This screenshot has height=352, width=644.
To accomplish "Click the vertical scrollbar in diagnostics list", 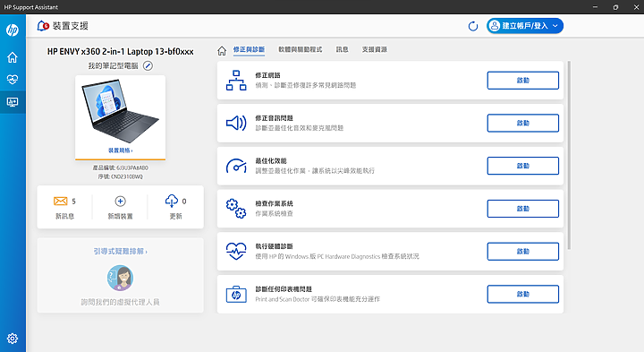I will (569, 155).
